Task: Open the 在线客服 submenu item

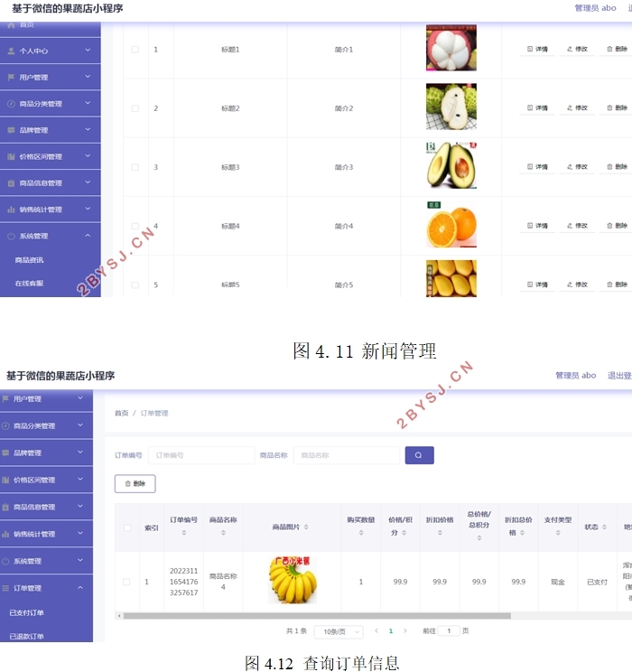Action: 29,284
